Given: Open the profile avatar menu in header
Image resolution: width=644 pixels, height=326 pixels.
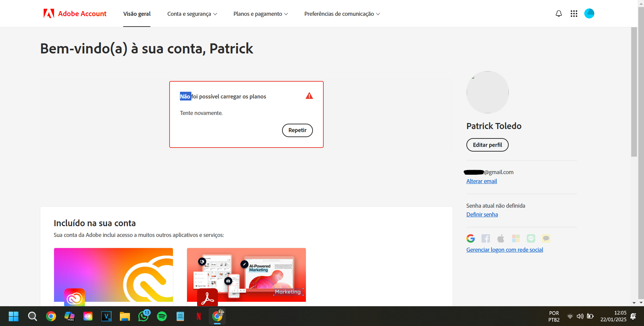Looking at the screenshot, I should [589, 13].
